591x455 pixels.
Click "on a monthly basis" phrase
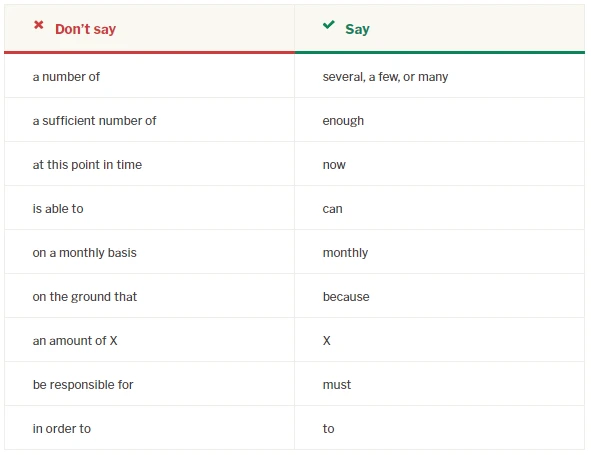[84, 253]
